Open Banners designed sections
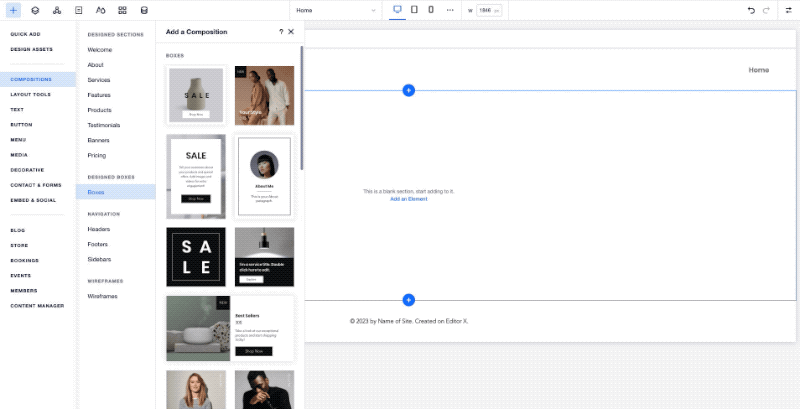Viewport: 800px width, 409px height. click(98, 140)
